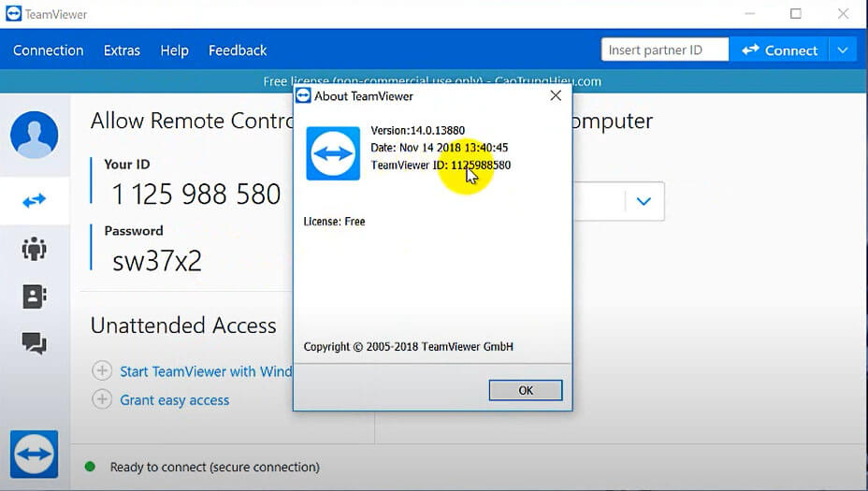The image size is (868, 491).
Task: Click the Copyright 2005-2018 TeamViewer GmbH text
Action: click(x=409, y=347)
